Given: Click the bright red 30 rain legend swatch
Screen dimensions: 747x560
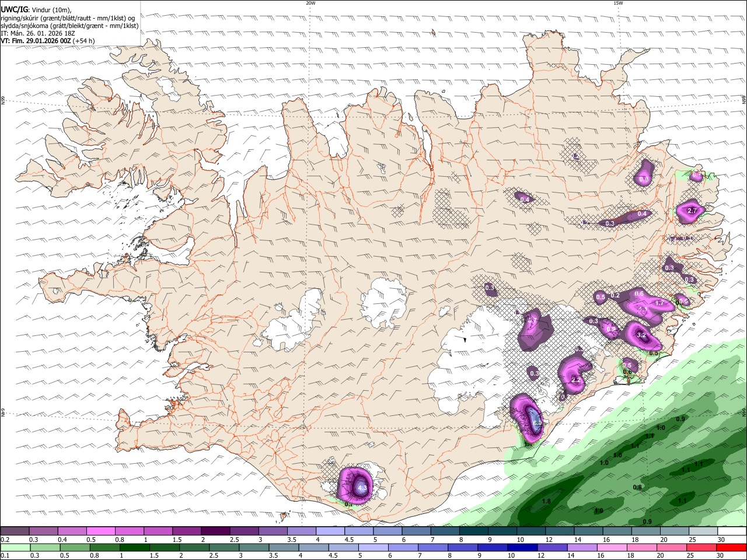Looking at the screenshot, I should point(731,547).
